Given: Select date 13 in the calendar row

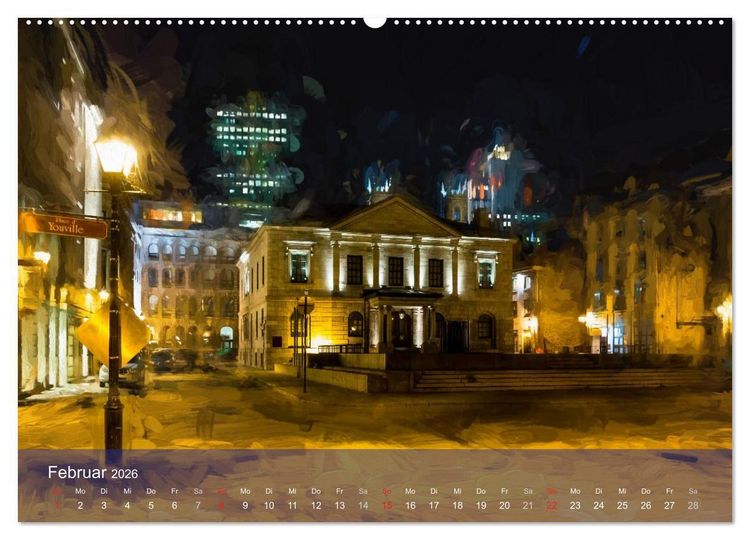Looking at the screenshot, I should tap(340, 505).
